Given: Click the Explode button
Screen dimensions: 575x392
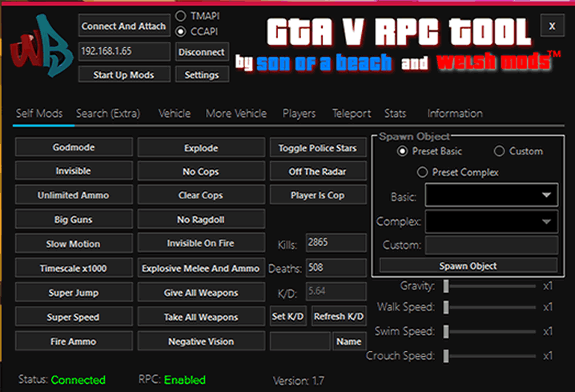Looking at the screenshot, I should (x=201, y=148).
